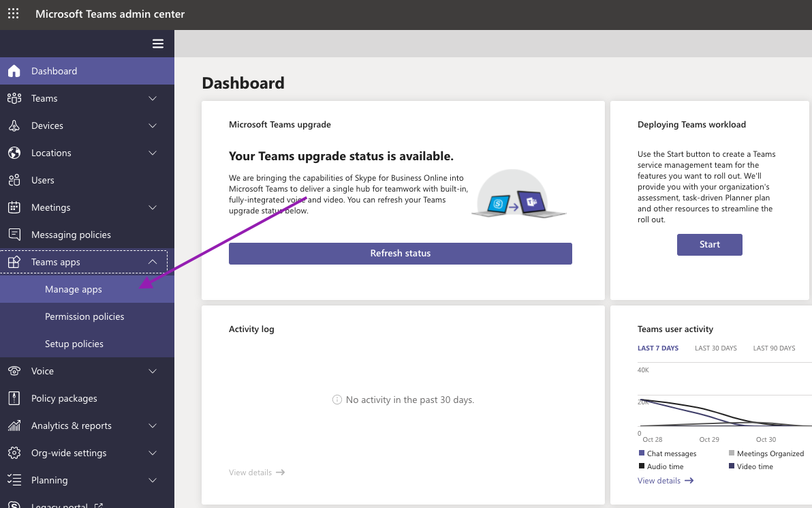The height and width of the screenshot is (508, 812).
Task: Open the Policy packages page label
Action: pyautogui.click(x=64, y=398)
